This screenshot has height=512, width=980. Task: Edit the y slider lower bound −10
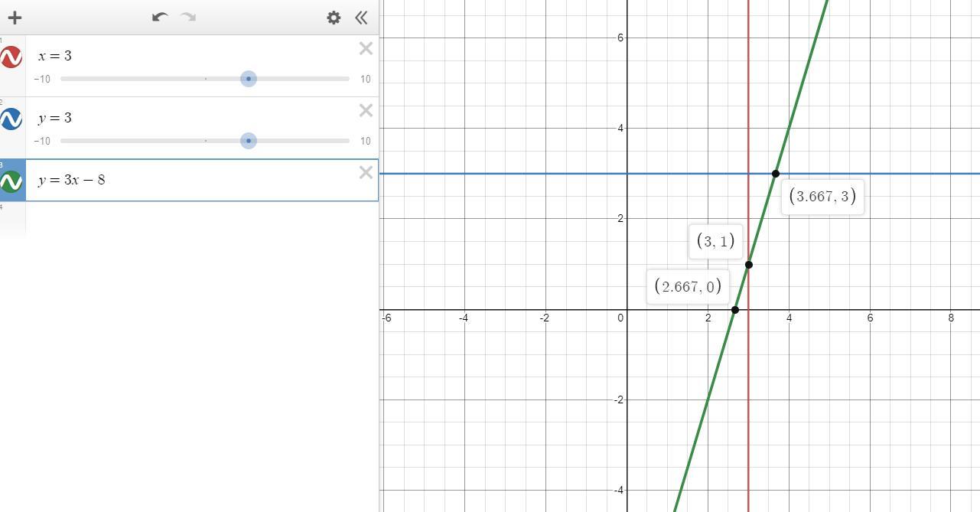[42, 142]
